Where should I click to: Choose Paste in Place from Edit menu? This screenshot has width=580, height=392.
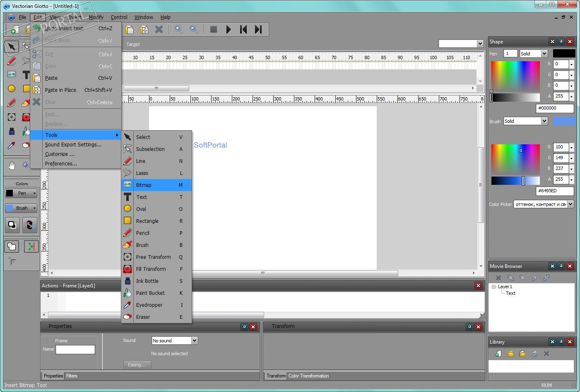coord(76,90)
